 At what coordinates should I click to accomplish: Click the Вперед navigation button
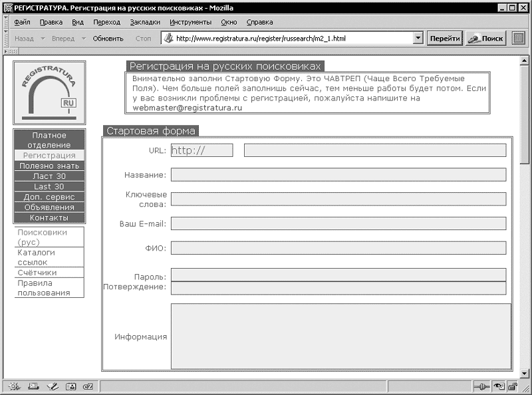point(63,39)
